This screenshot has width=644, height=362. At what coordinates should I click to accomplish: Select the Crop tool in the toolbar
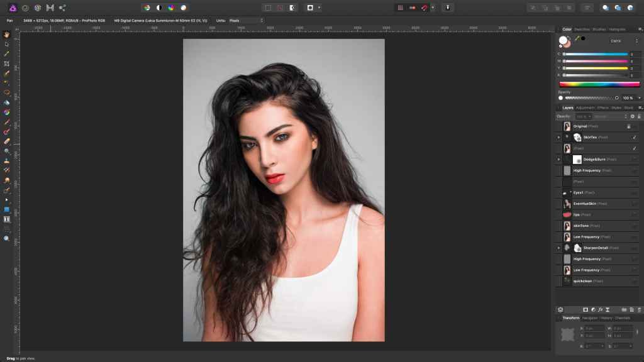point(7,63)
